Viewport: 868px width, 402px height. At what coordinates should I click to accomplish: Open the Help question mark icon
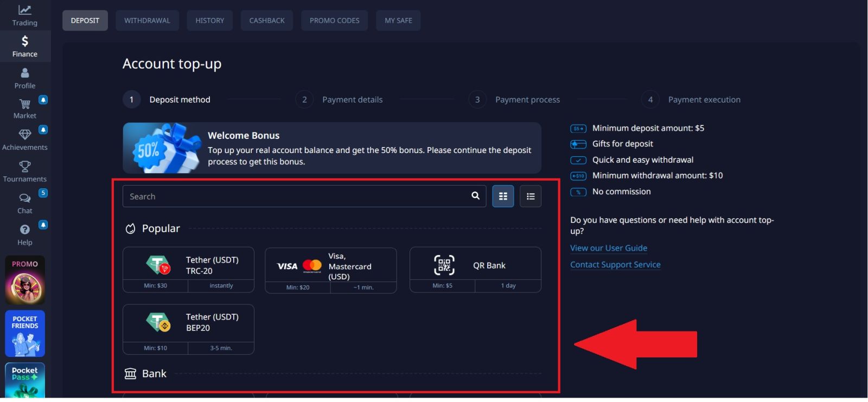click(25, 234)
